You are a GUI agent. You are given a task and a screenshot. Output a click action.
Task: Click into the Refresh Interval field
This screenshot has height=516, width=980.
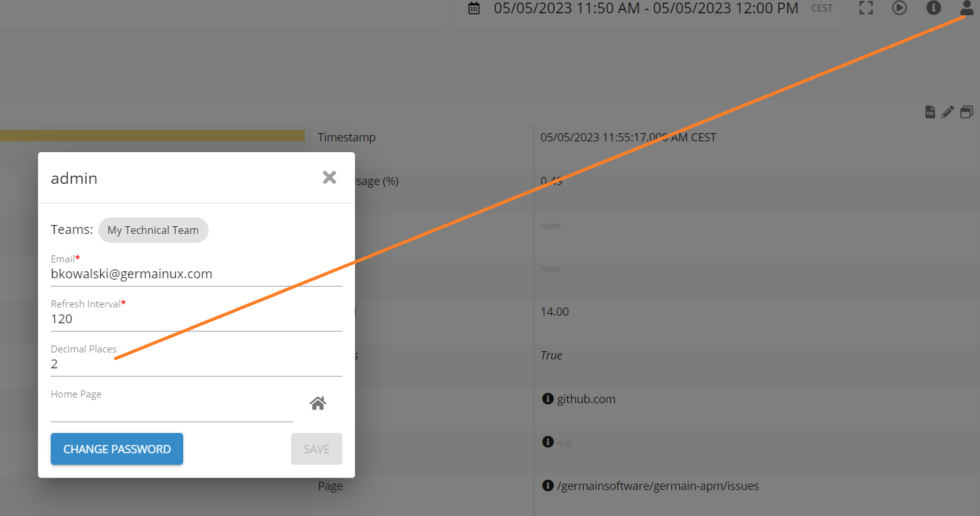pos(196,319)
